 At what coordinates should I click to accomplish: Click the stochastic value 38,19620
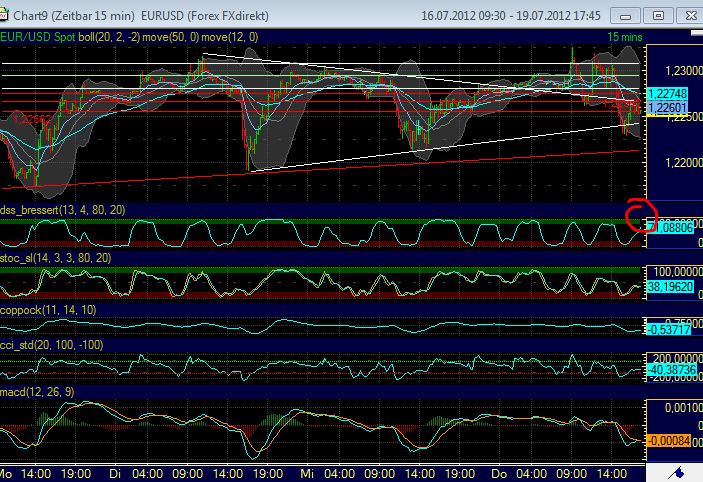pyautogui.click(x=670, y=287)
